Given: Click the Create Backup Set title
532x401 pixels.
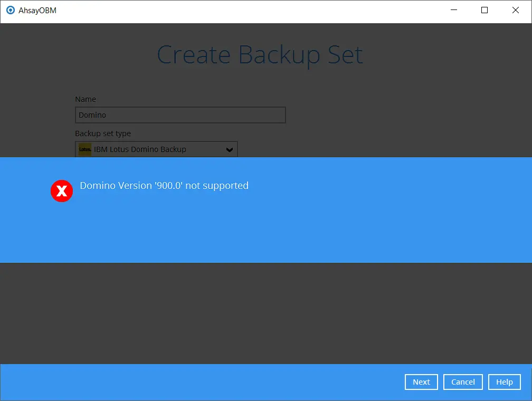Looking at the screenshot, I should pos(260,54).
